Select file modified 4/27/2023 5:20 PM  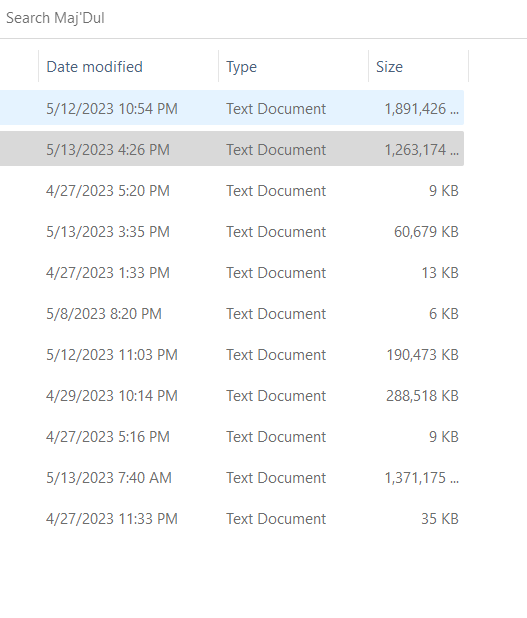click(232, 191)
